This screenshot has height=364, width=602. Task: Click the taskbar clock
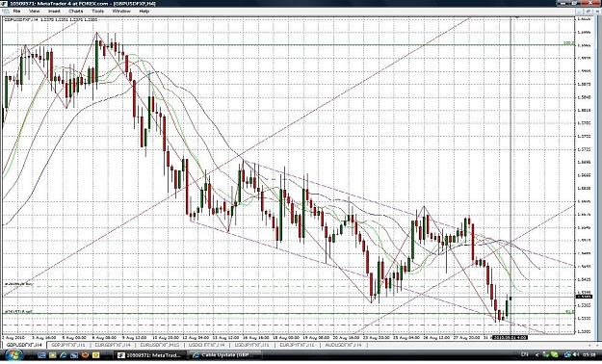click(589, 354)
